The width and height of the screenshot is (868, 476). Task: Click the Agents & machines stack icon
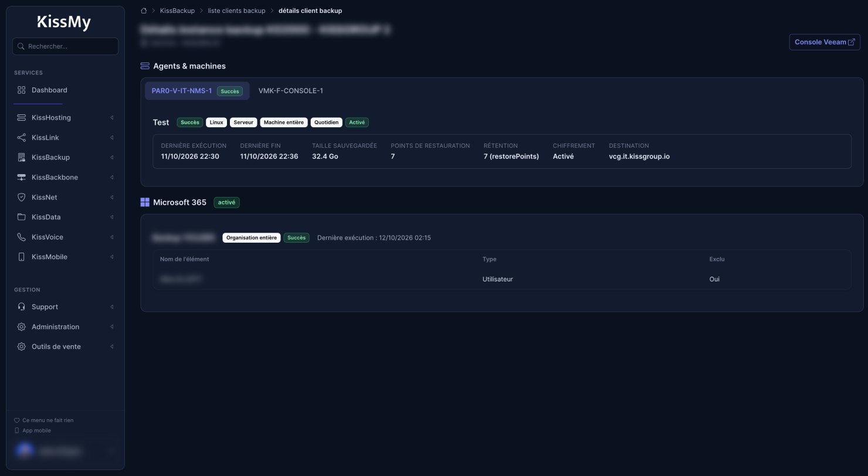tap(145, 66)
